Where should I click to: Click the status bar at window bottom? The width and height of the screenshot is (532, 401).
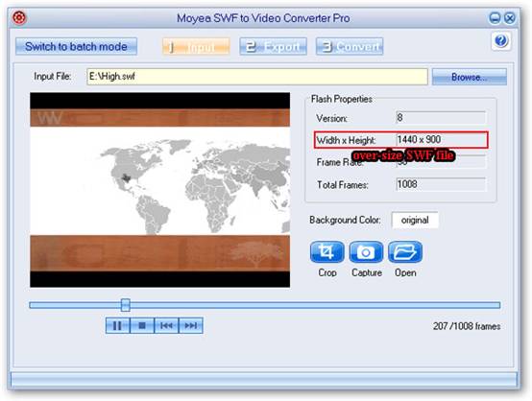264,379
